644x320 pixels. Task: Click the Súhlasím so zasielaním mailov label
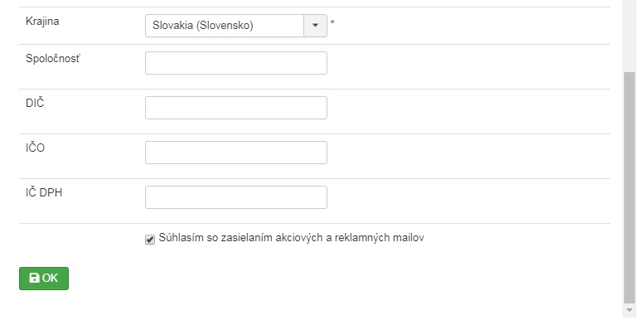[291, 238]
